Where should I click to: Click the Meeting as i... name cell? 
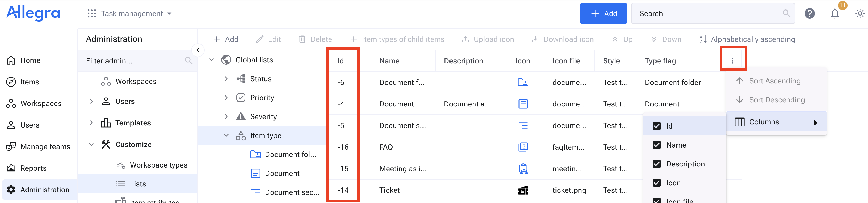pyautogui.click(x=403, y=169)
